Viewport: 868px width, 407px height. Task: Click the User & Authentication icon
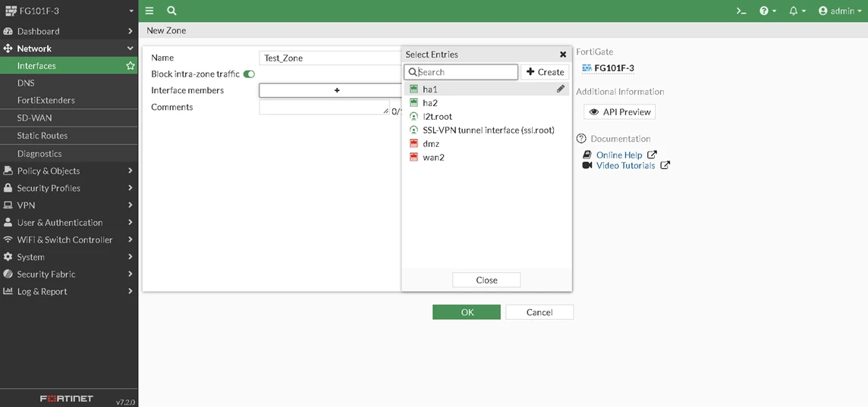coord(8,222)
